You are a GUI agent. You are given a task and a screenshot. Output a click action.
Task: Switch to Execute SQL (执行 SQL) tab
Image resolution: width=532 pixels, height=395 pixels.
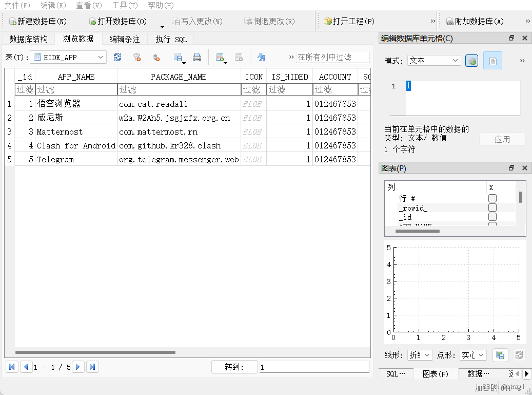[x=171, y=40]
